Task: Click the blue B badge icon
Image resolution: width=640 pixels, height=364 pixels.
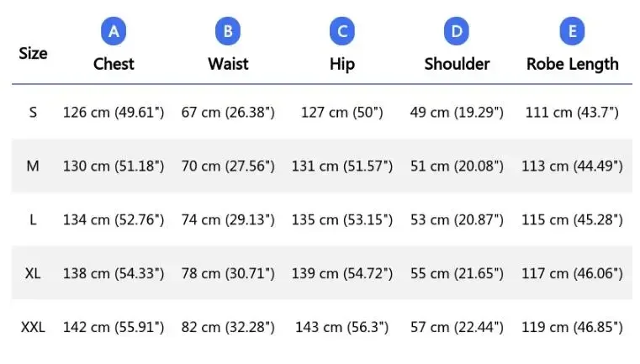Action: pyautogui.click(x=228, y=32)
